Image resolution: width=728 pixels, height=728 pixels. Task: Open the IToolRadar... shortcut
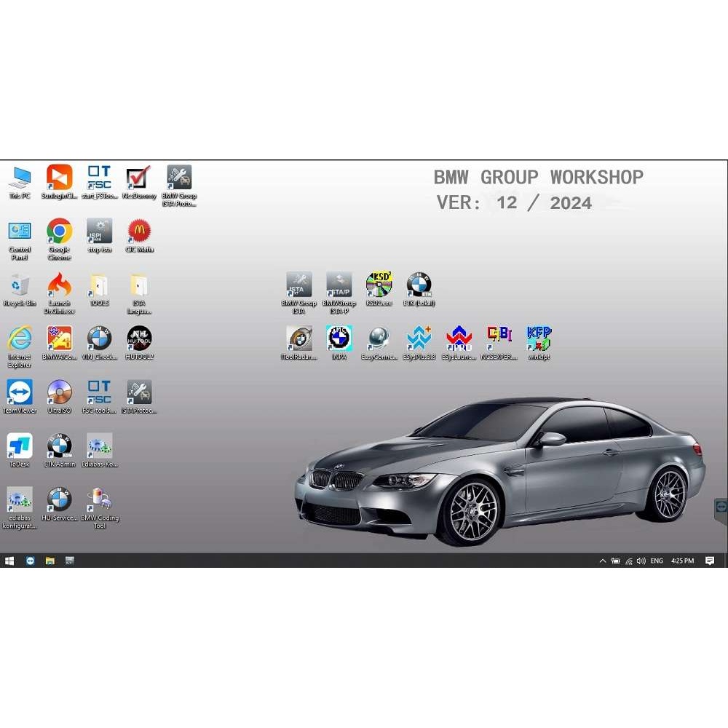tap(299, 343)
